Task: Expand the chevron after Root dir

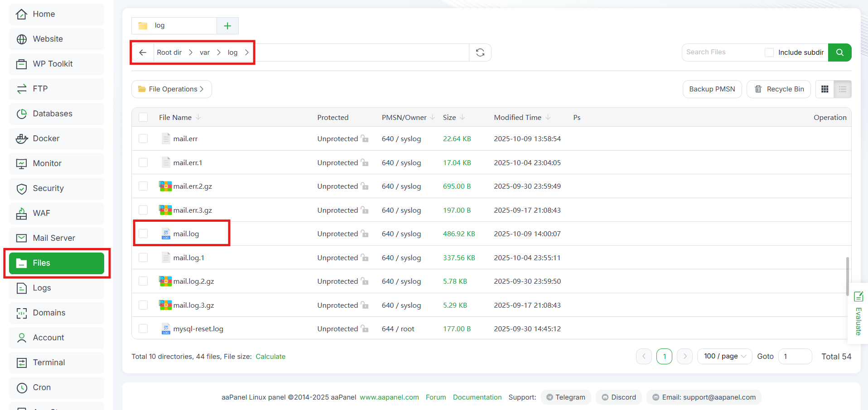Action: click(191, 52)
